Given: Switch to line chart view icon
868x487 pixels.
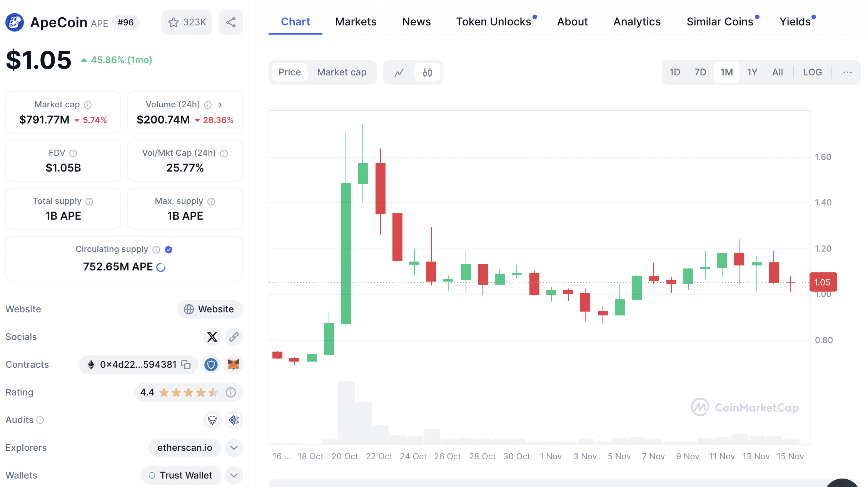Looking at the screenshot, I should click(399, 72).
